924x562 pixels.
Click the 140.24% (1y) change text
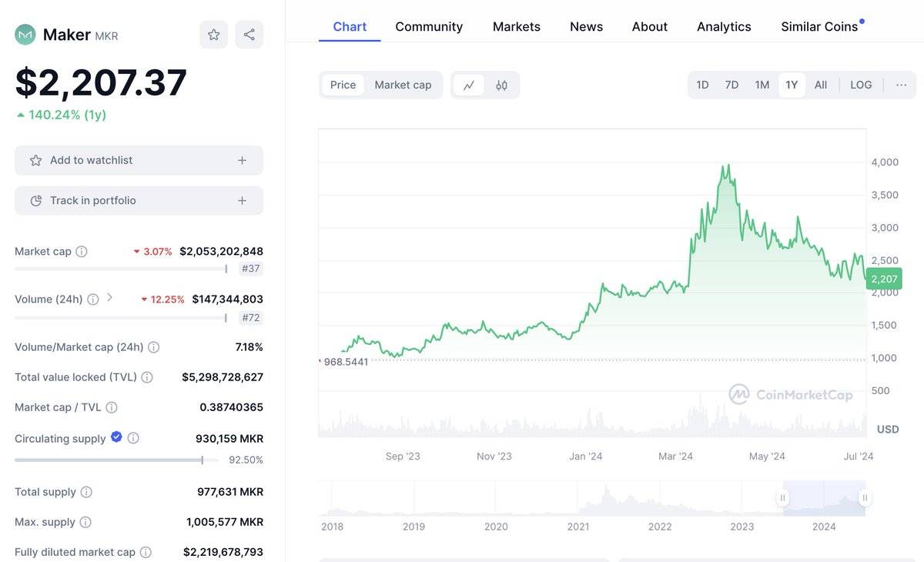pos(67,115)
